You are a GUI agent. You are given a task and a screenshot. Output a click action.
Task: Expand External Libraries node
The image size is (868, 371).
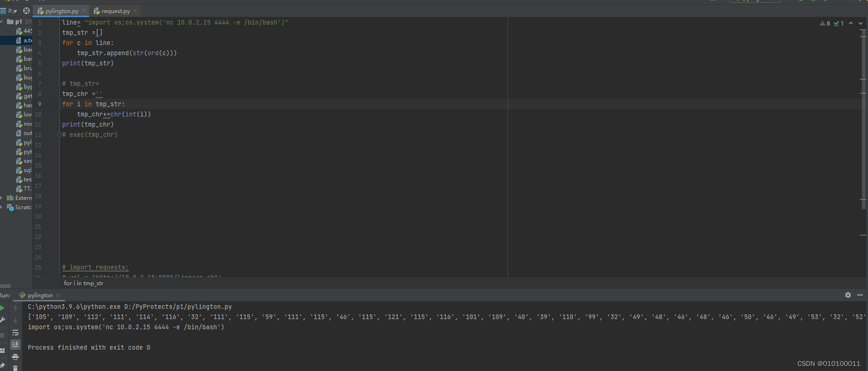(x=1, y=198)
